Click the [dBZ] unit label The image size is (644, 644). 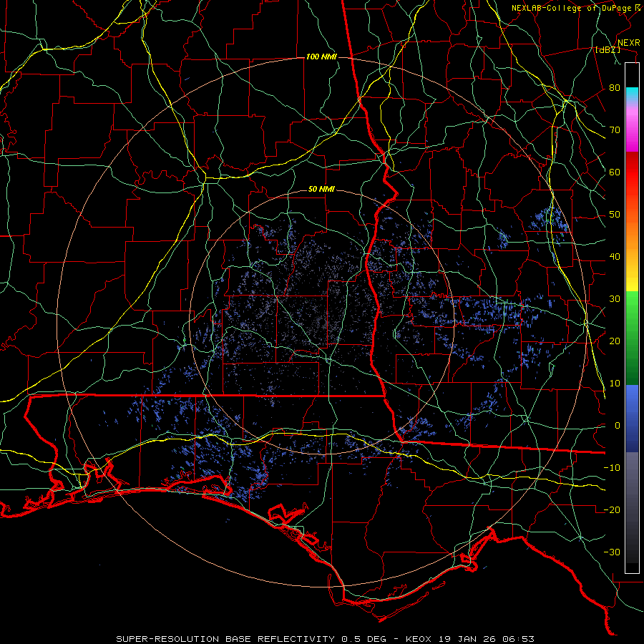[608, 49]
